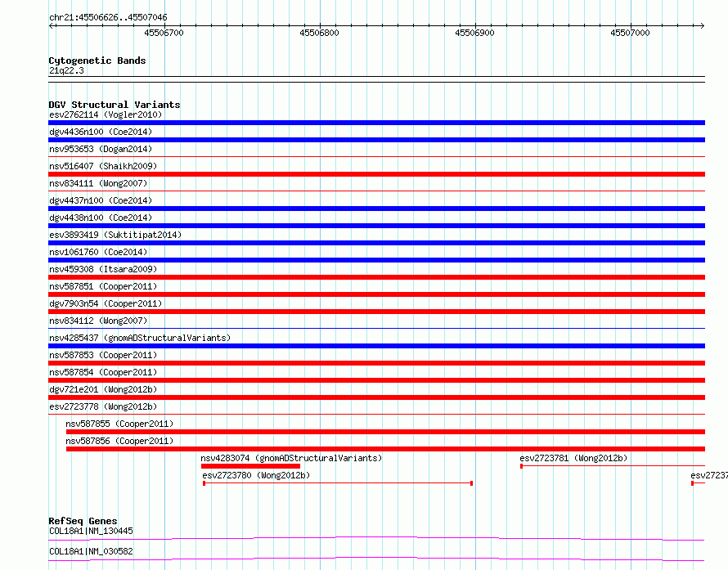
Task: Select nsv834112 (Wong2007) variant label
Action: click(98, 321)
